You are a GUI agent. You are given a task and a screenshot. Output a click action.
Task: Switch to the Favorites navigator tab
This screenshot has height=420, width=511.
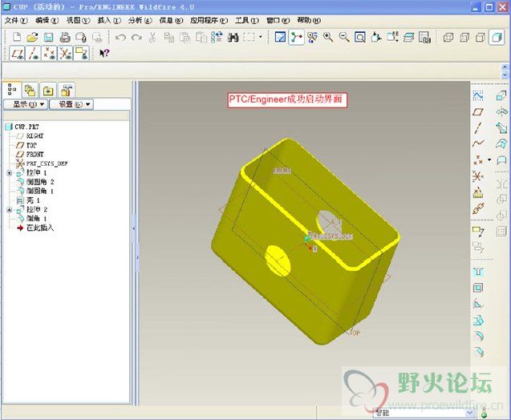click(48, 91)
